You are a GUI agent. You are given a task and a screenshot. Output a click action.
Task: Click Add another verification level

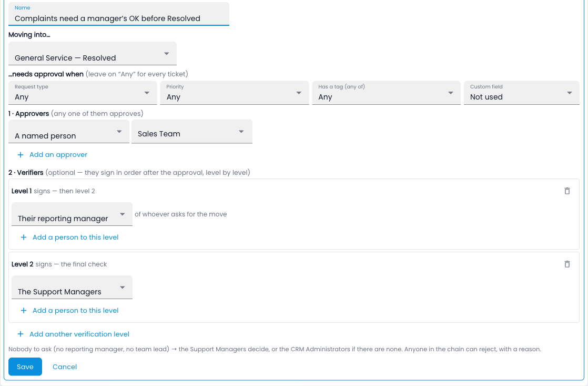point(73,334)
